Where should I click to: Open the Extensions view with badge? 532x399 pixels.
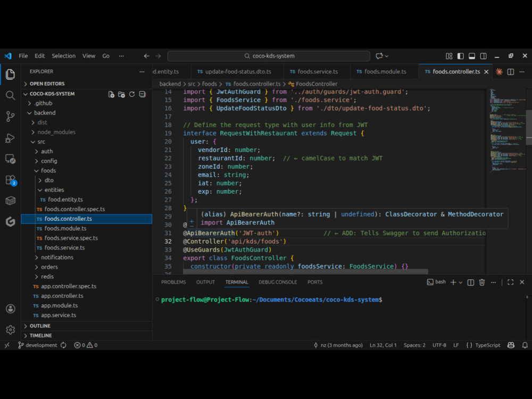coord(10,180)
